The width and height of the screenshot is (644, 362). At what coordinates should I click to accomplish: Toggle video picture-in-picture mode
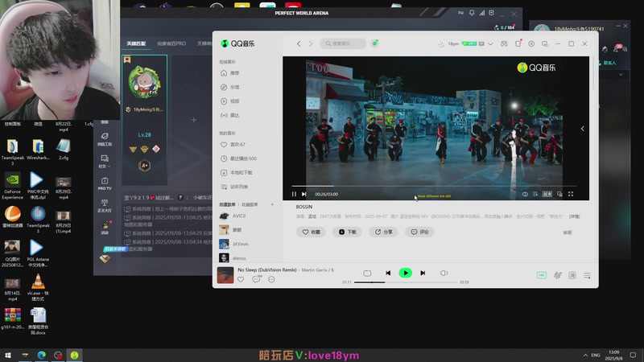[x=559, y=194]
